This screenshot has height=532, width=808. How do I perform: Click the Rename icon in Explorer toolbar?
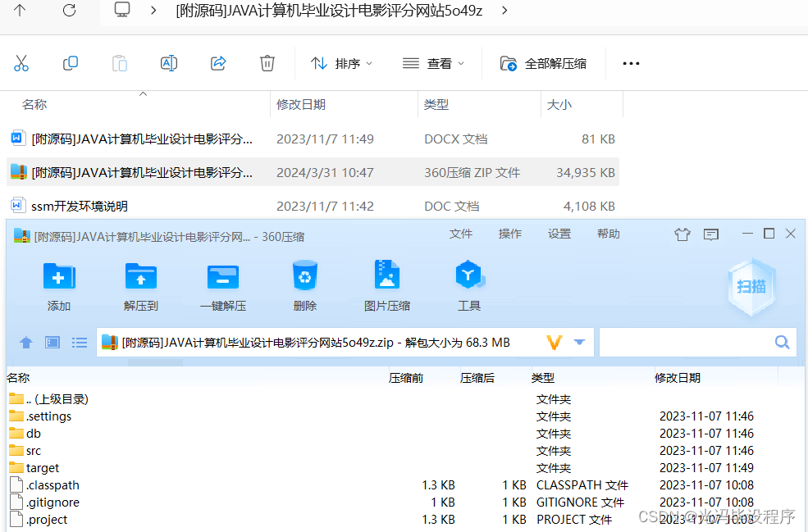click(168, 63)
